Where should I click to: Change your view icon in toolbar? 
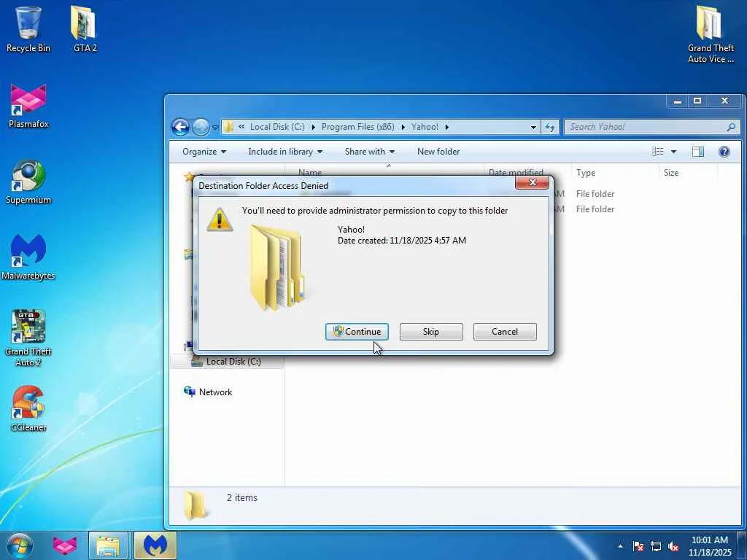(658, 152)
